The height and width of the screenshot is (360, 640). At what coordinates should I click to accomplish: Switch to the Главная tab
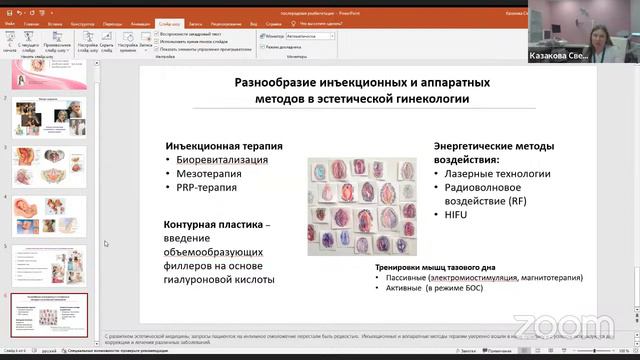tap(31, 24)
